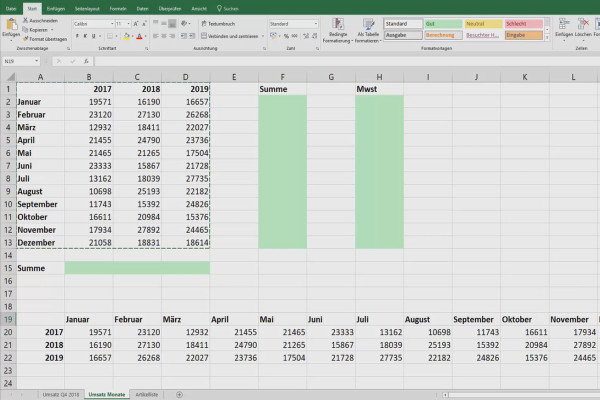Click Verbinden und zentrieren button
600x400 pixels.
tap(230, 36)
